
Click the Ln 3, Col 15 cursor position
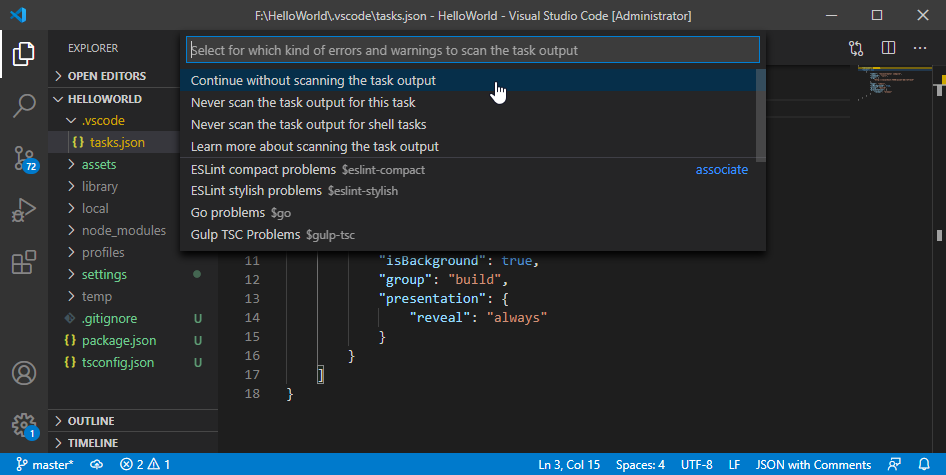click(x=569, y=464)
